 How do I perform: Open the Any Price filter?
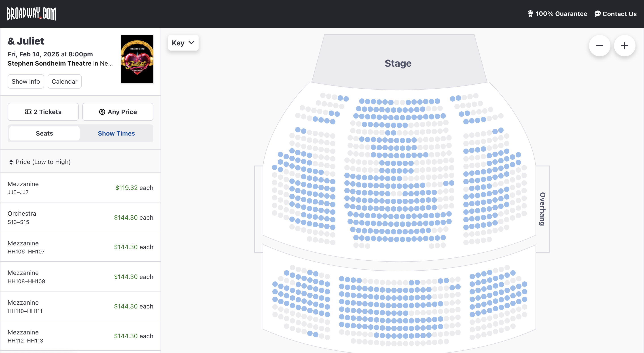118,112
